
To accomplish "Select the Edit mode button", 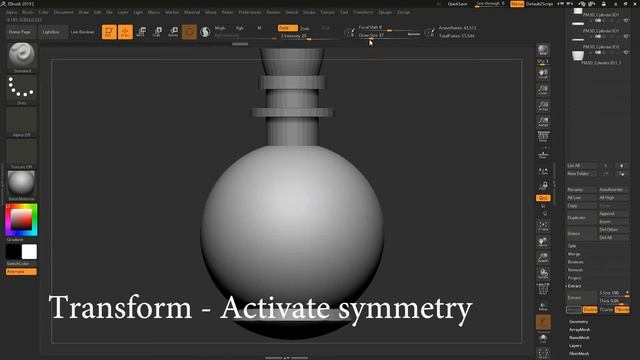I will pos(109,32).
